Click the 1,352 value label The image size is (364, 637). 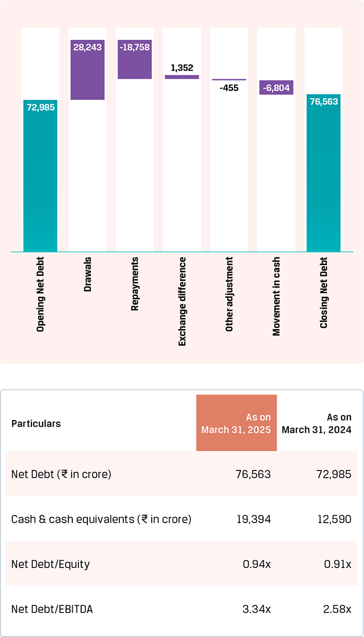pyautogui.click(x=181, y=68)
